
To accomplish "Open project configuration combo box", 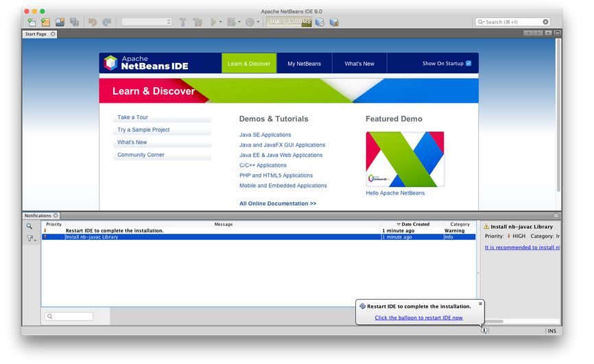I will click(147, 22).
